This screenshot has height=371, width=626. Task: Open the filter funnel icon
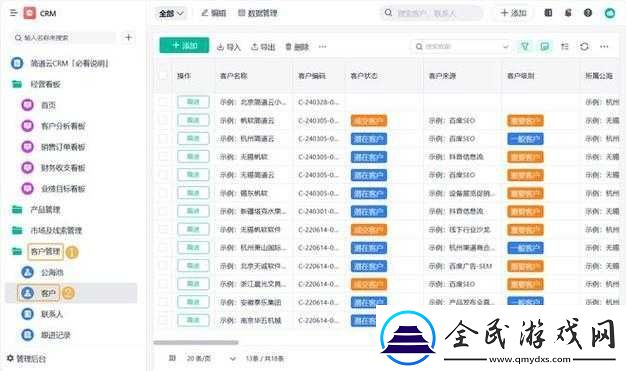pyautogui.click(x=525, y=47)
